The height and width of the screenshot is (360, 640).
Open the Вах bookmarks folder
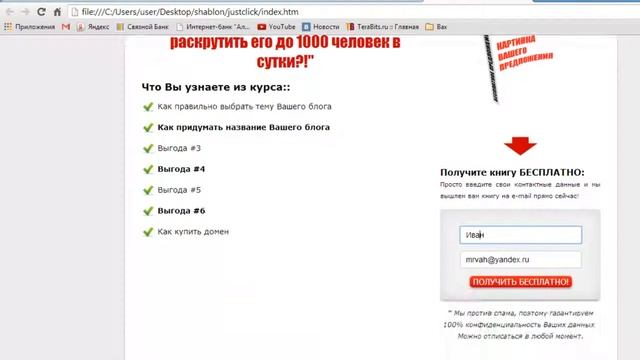point(436,27)
